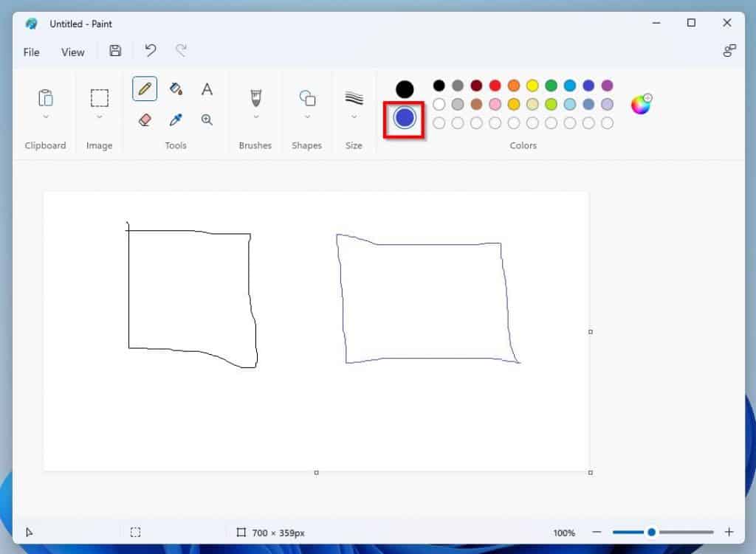Click the bottom-edge canvas resize handle
The width and height of the screenshot is (756, 554).
[x=316, y=473]
